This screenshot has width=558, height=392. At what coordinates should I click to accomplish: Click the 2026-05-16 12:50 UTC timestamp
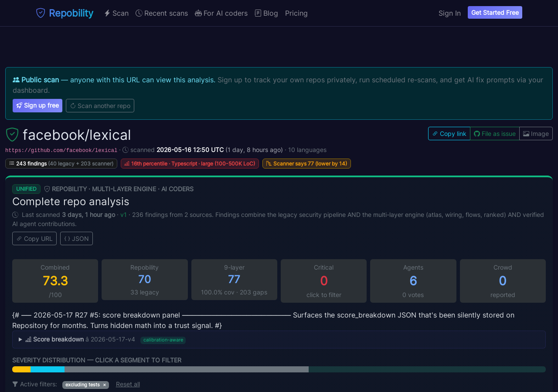pyautogui.click(x=190, y=150)
